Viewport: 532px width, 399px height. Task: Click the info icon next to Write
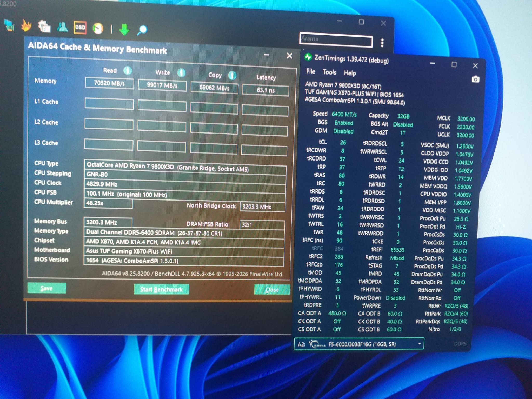point(181,73)
